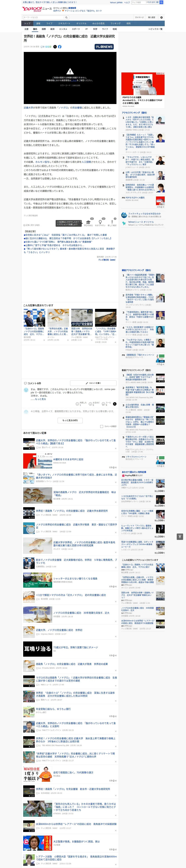This screenshot has height=868, width=186.
Task: Click the Adobe Acrobat PDF ad banner
Action: 143,90
